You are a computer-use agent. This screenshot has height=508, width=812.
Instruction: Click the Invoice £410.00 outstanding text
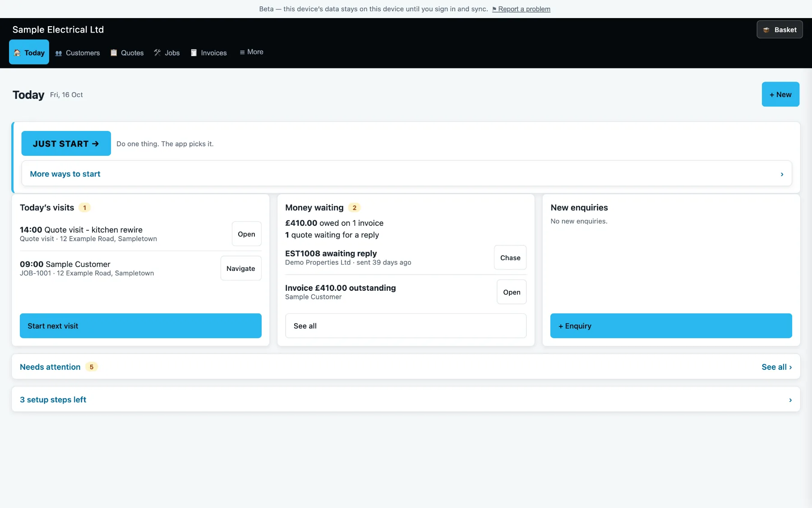pyautogui.click(x=340, y=288)
